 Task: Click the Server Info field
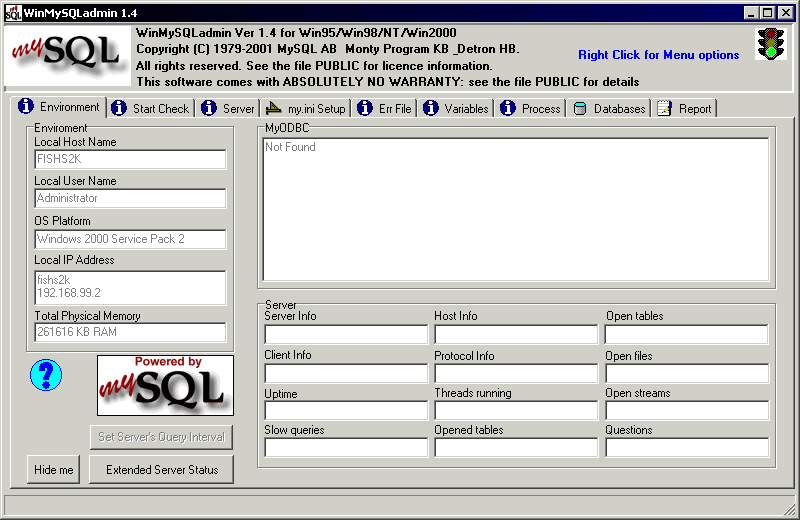346,335
